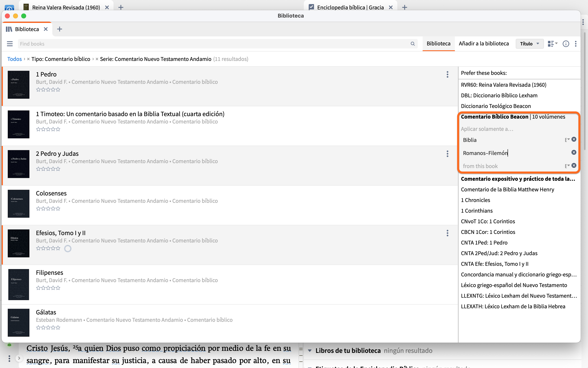The image size is (588, 368).
Task: Select 1 Chronicles in preferred list
Action: (475, 200)
